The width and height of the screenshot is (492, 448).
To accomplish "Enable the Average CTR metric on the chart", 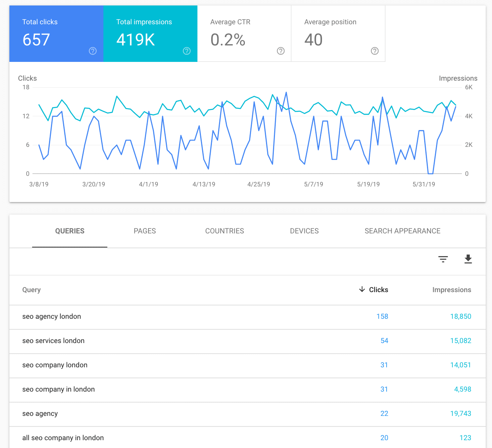I will (244, 33).
